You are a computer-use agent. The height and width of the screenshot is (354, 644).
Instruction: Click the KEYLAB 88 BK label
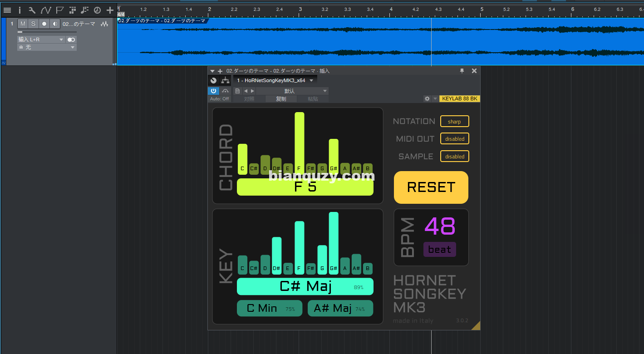460,98
